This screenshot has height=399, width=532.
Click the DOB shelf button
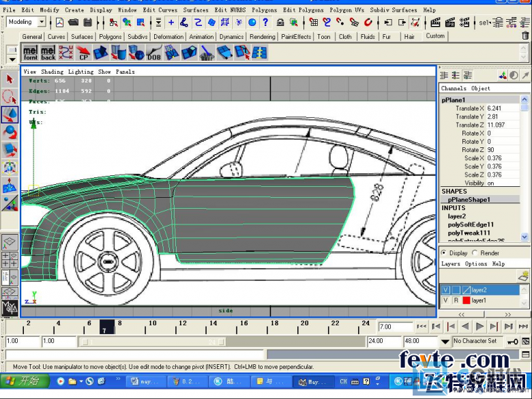153,53
